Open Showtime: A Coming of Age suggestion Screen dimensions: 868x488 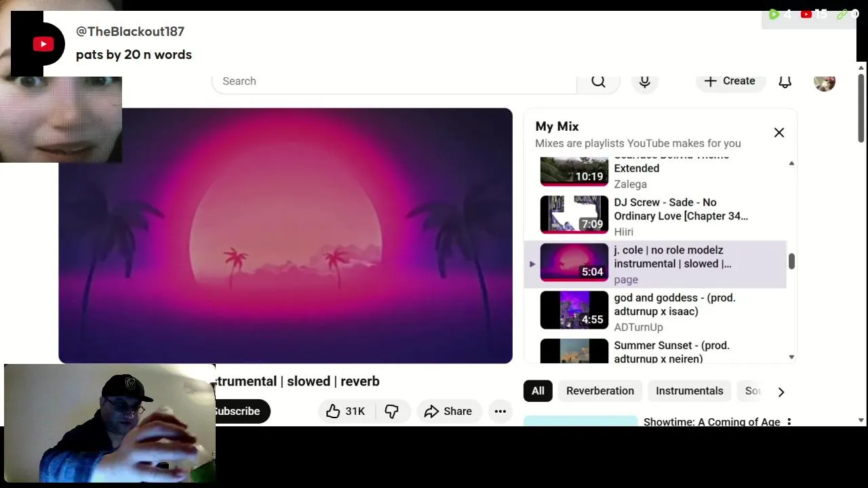click(x=711, y=422)
